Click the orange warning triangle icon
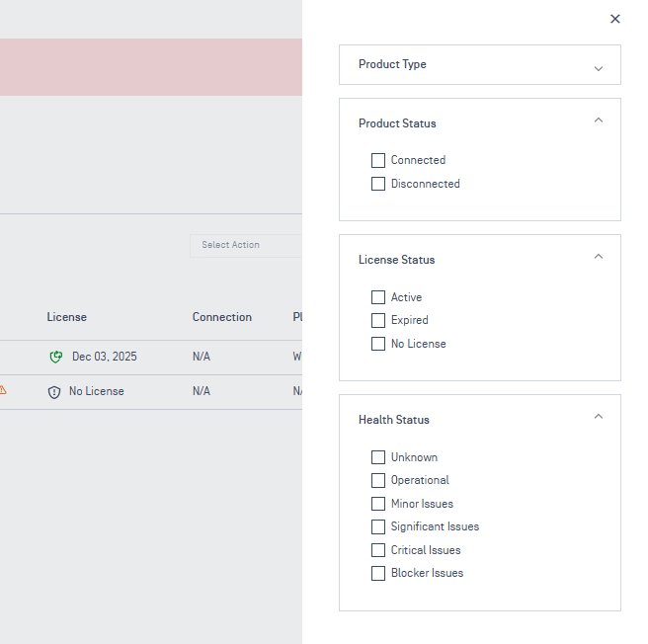 (3, 390)
